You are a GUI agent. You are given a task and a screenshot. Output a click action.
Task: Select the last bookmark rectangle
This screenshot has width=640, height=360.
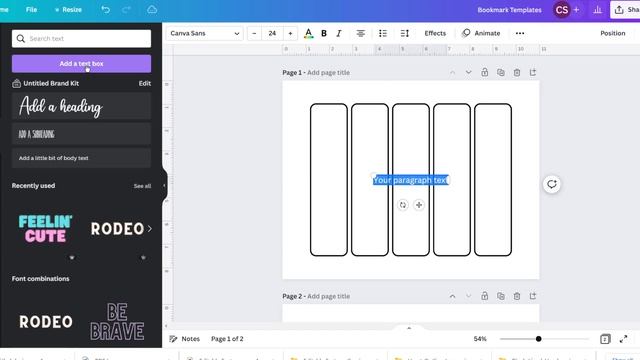click(x=493, y=180)
